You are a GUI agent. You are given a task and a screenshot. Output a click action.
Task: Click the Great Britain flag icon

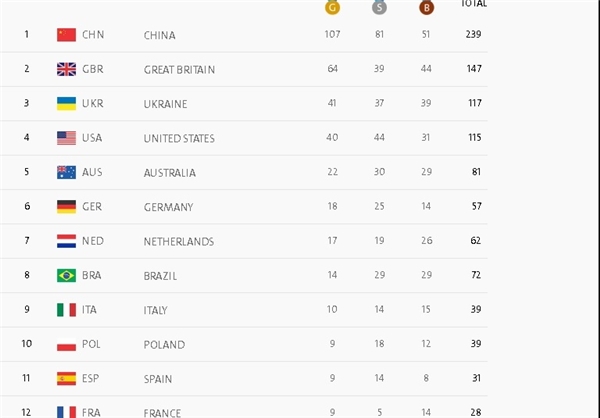click(67, 69)
